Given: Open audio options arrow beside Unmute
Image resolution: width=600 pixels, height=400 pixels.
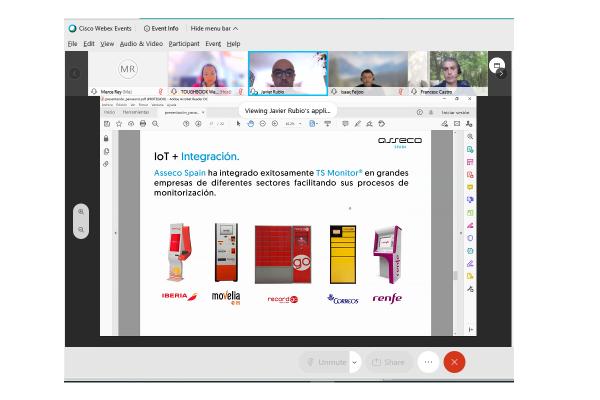Looking at the screenshot, I should point(355,362).
